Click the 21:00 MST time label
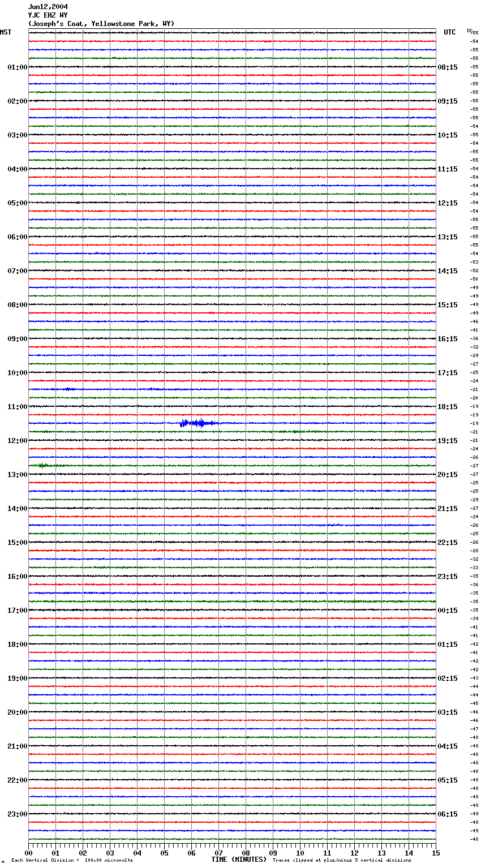Image resolution: width=481 pixels, height=868 pixels. [x=18, y=746]
